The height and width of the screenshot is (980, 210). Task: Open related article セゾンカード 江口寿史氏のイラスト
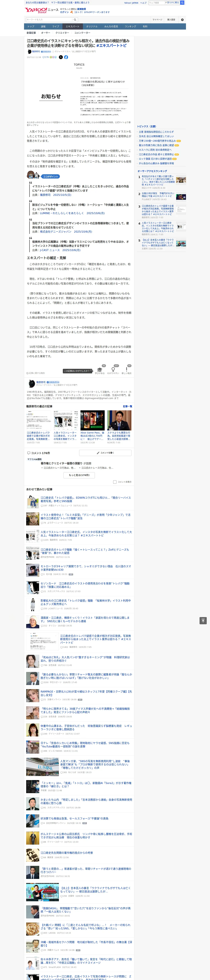[x=85, y=585]
